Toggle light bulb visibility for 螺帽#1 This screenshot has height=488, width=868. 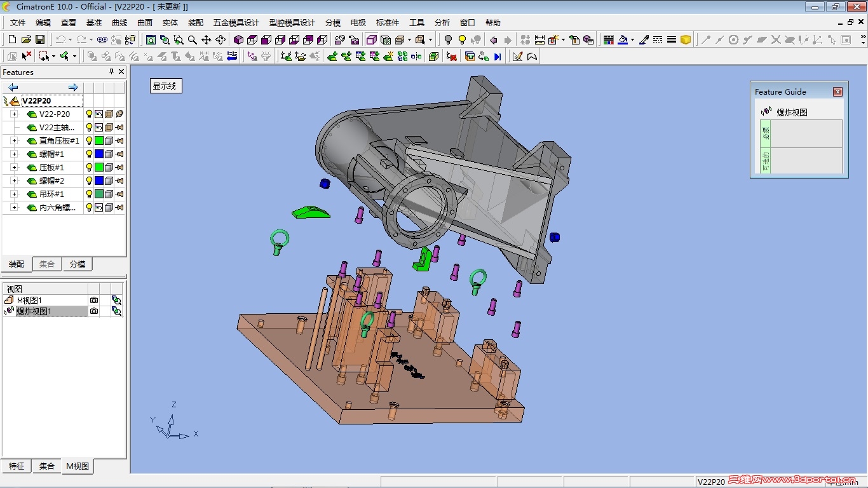[x=90, y=154]
